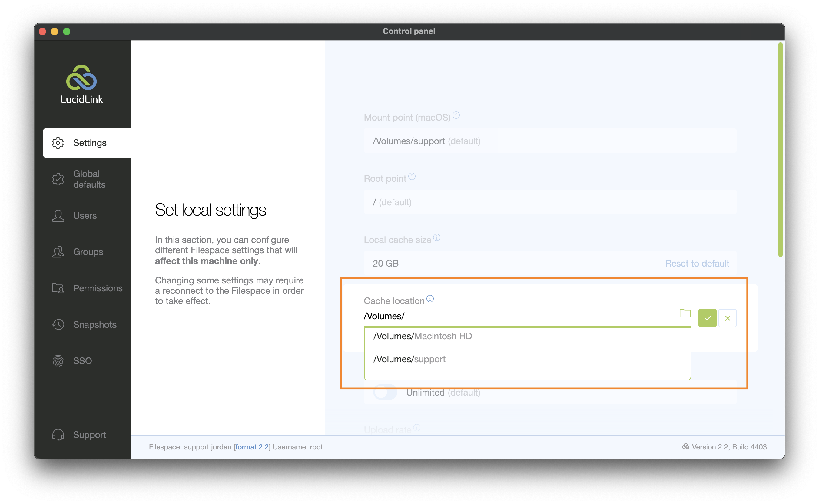The width and height of the screenshot is (819, 504).
Task: Cancel cache location edit with X
Action: click(x=728, y=318)
